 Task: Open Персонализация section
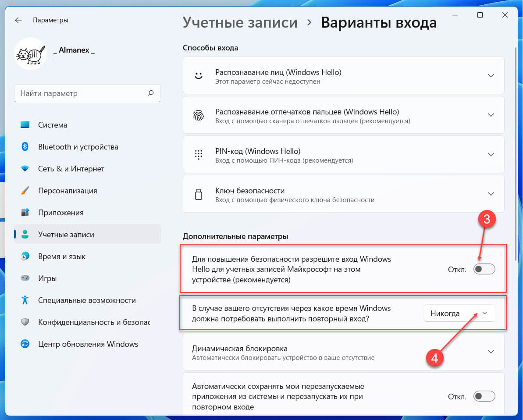87,191
